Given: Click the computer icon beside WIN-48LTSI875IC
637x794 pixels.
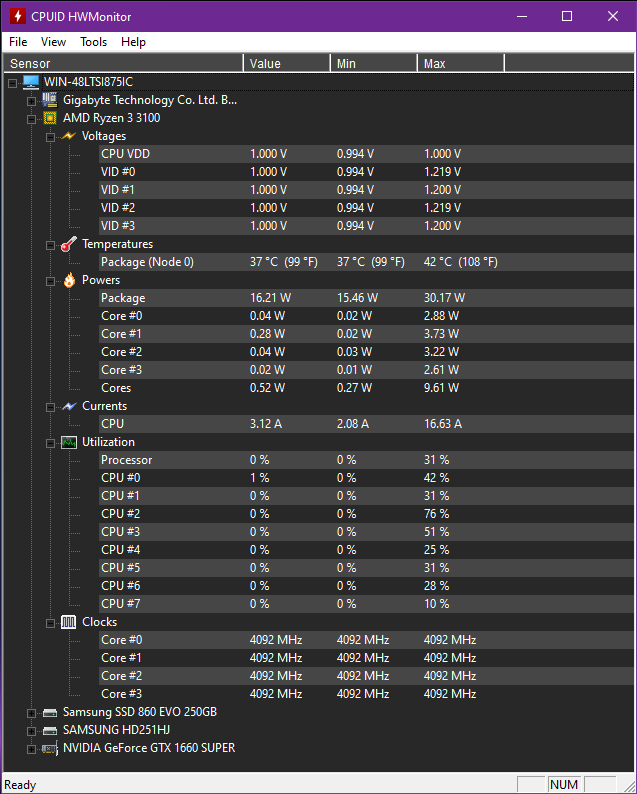Looking at the screenshot, I should click(31, 82).
